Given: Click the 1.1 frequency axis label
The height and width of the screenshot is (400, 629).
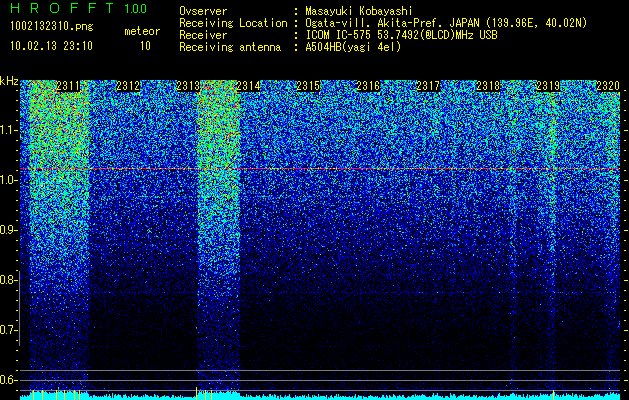Looking at the screenshot, I should [x=7, y=130].
